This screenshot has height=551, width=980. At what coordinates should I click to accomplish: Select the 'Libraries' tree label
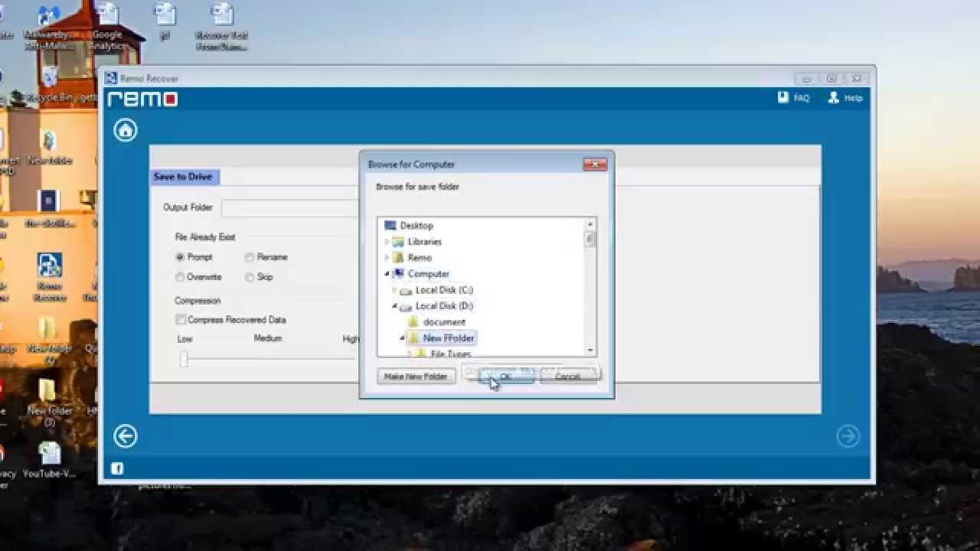click(x=425, y=242)
